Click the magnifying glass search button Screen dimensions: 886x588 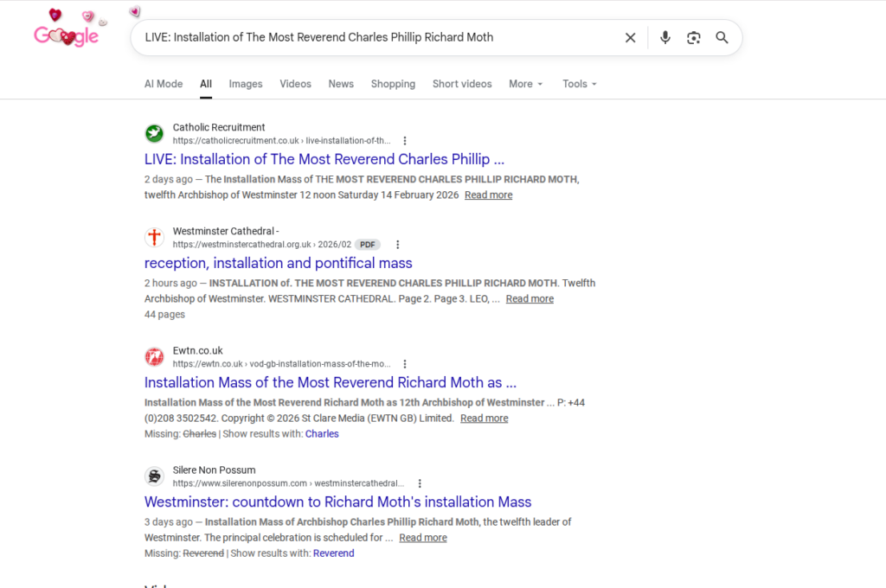pyautogui.click(x=722, y=37)
